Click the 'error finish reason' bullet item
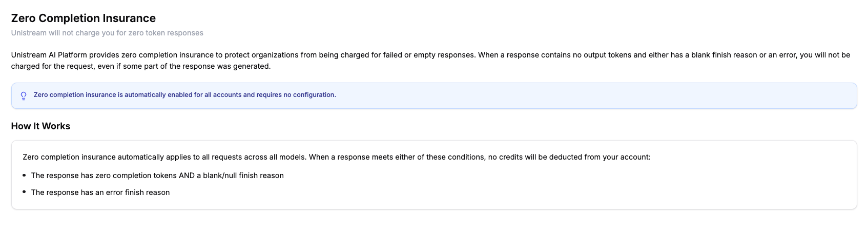Viewport: 868px width, 235px height. click(100, 192)
